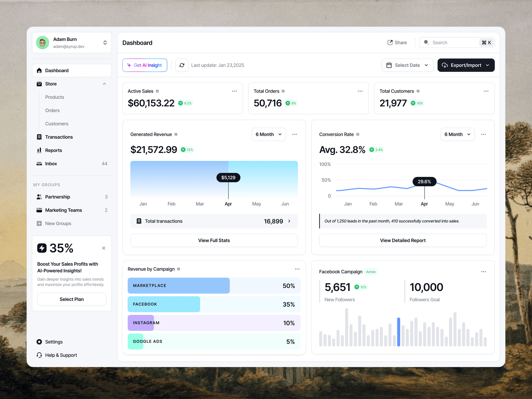Open the Select Date dropdown
The image size is (532, 399).
pyautogui.click(x=407, y=65)
